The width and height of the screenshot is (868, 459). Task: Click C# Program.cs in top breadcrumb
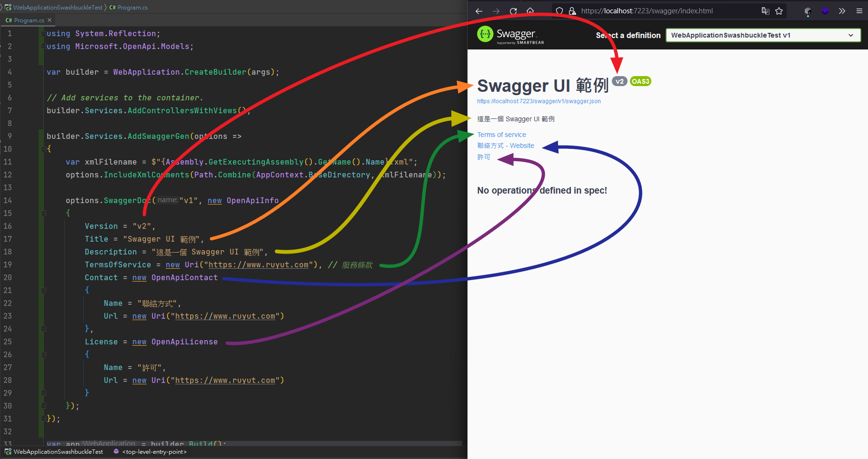click(x=129, y=7)
